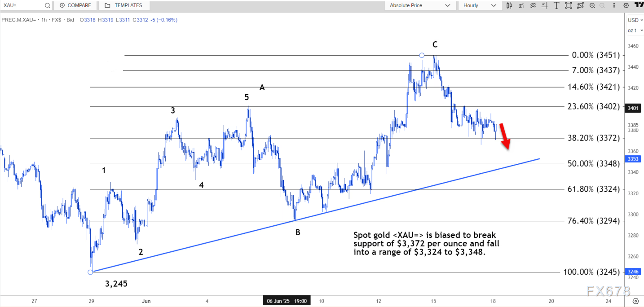Click the XAU= symbol input field
This screenshot has height=307, width=644.
coord(22,5)
